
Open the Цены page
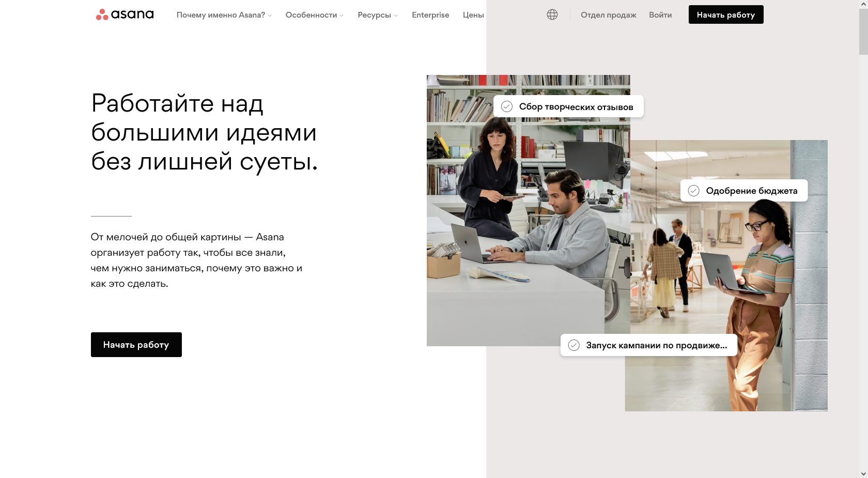(x=473, y=15)
